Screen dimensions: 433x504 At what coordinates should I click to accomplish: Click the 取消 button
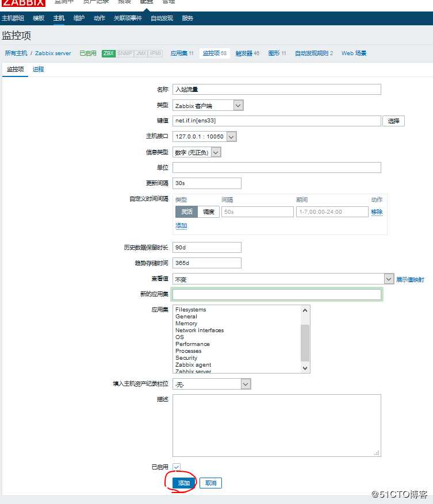(210, 483)
